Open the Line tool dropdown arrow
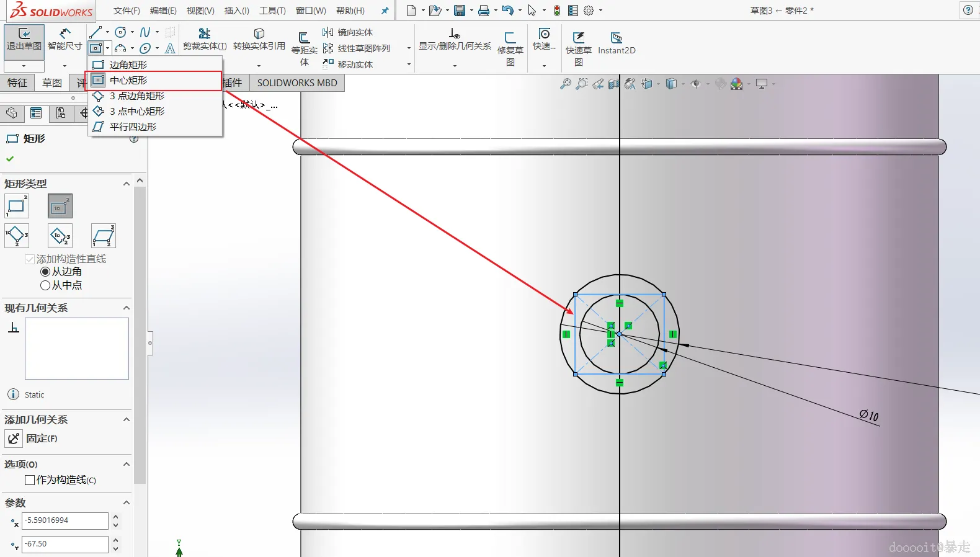 (107, 32)
